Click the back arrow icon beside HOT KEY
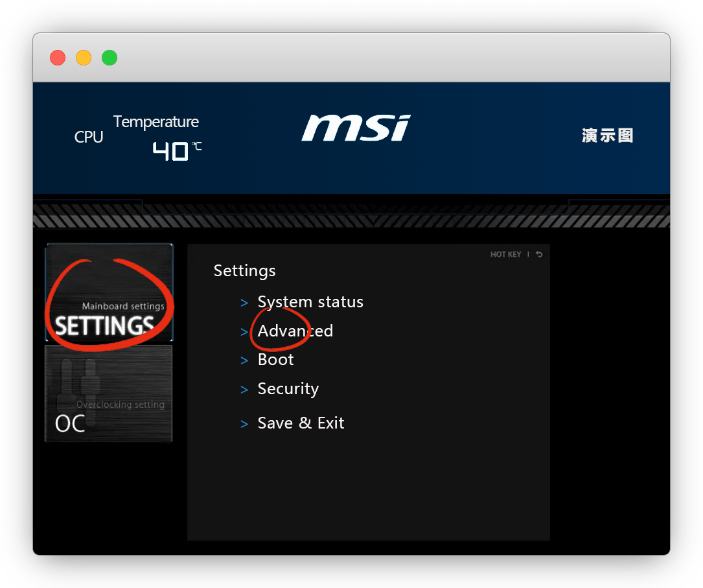Screen dimensions: 703x588 click(x=539, y=254)
